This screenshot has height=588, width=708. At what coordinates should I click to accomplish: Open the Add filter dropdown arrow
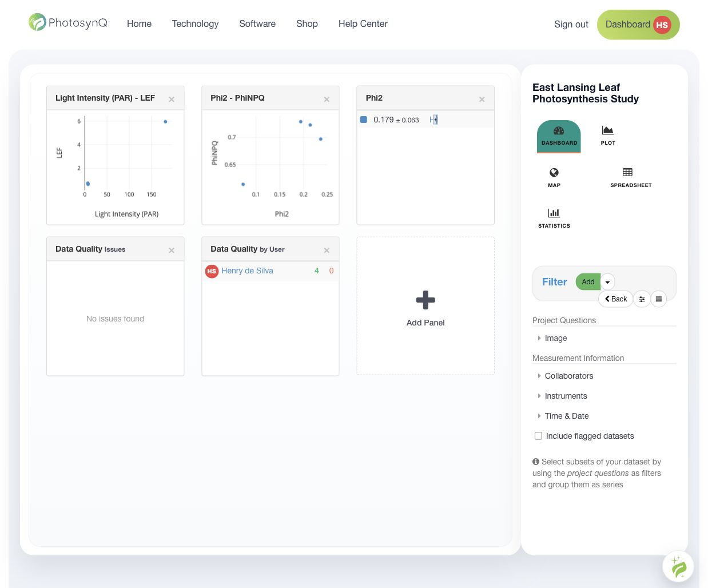607,282
